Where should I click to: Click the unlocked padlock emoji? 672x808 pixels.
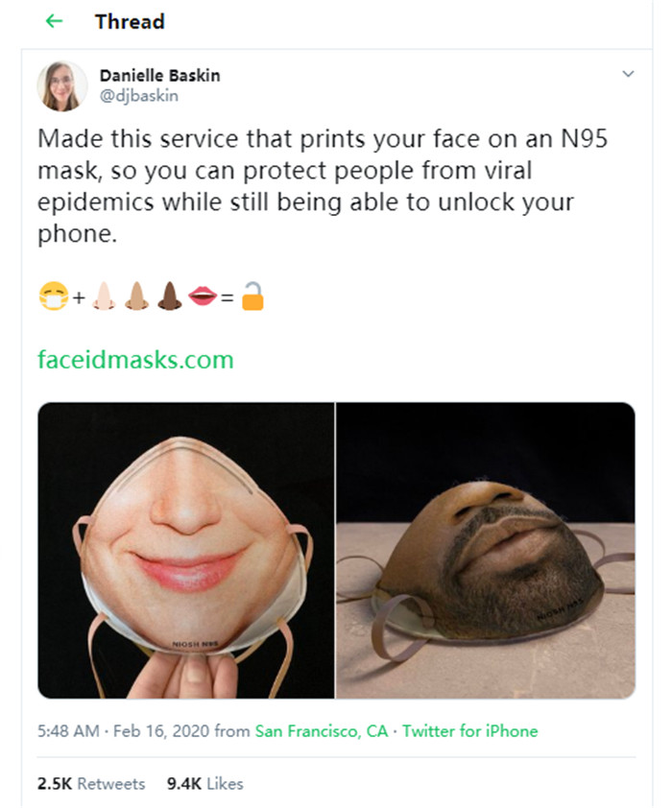coord(252,299)
